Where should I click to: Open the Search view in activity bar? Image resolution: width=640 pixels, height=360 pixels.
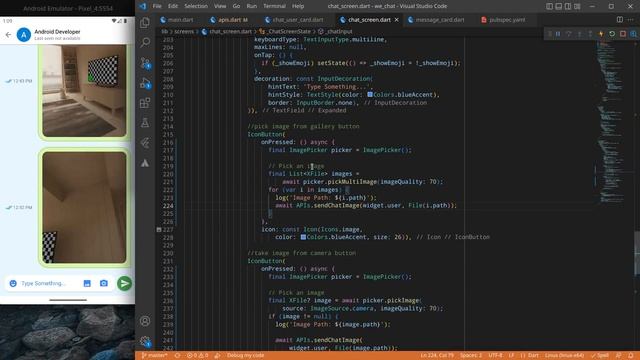[x=145, y=42]
